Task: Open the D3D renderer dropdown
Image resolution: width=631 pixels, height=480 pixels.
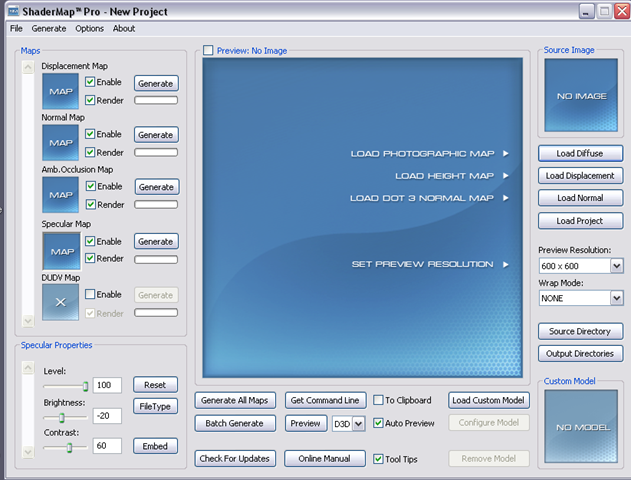Action: click(x=359, y=423)
